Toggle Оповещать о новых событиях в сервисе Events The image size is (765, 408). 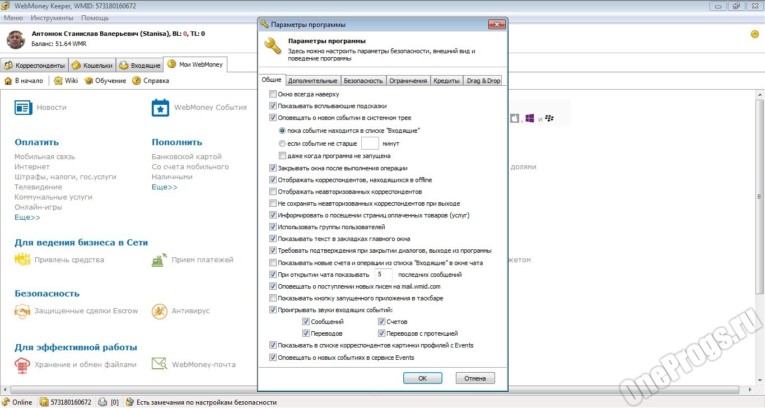coord(273,358)
